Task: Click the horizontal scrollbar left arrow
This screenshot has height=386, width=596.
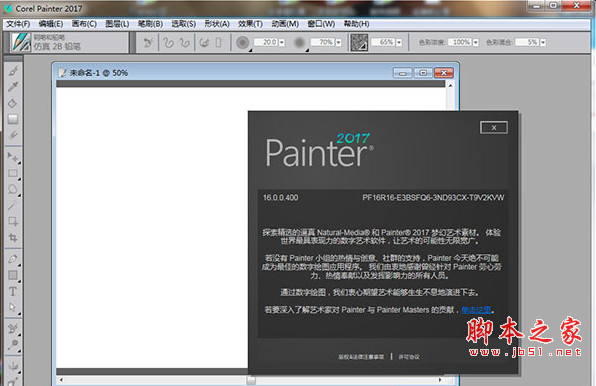Action: [61, 380]
